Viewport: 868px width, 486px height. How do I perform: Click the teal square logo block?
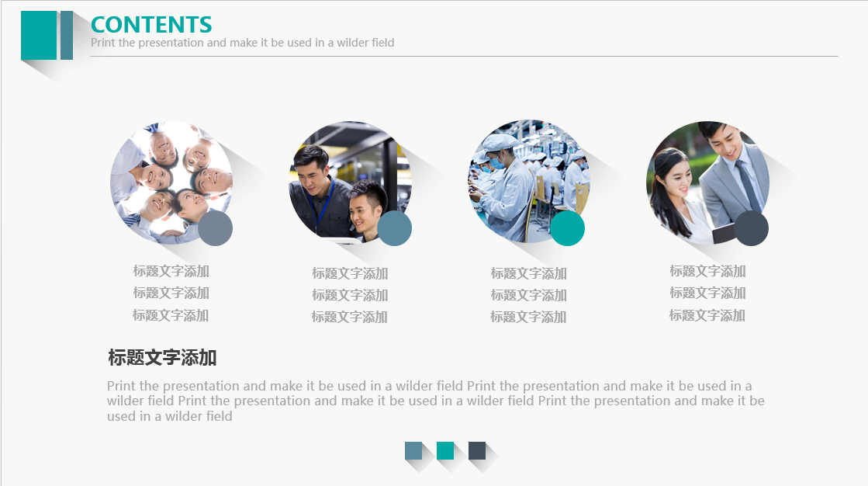click(39, 36)
